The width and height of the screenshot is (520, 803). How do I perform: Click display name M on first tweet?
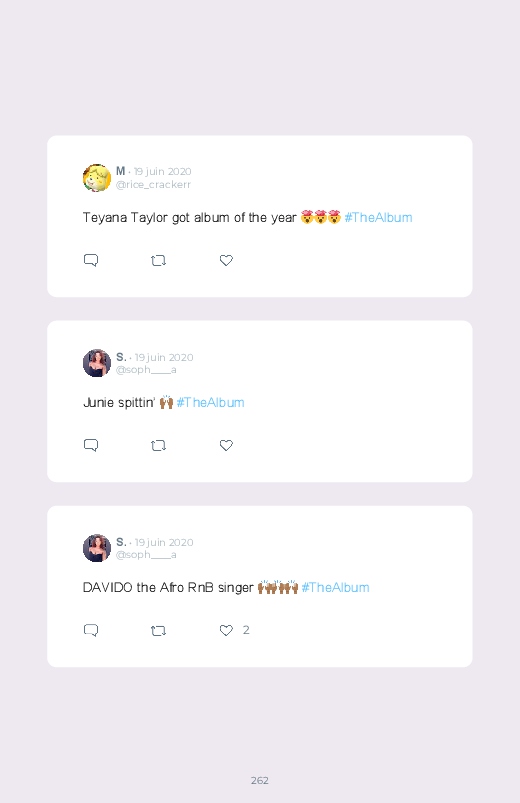tap(120, 171)
